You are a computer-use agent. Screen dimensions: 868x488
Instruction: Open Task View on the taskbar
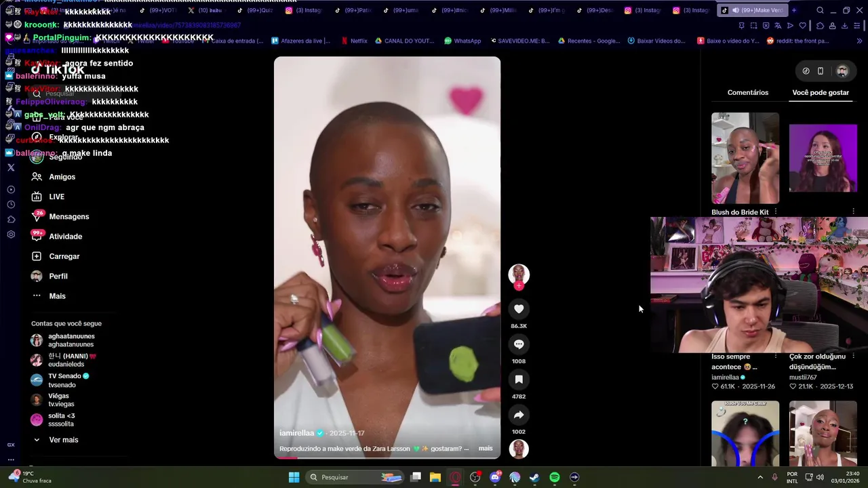coord(416,477)
